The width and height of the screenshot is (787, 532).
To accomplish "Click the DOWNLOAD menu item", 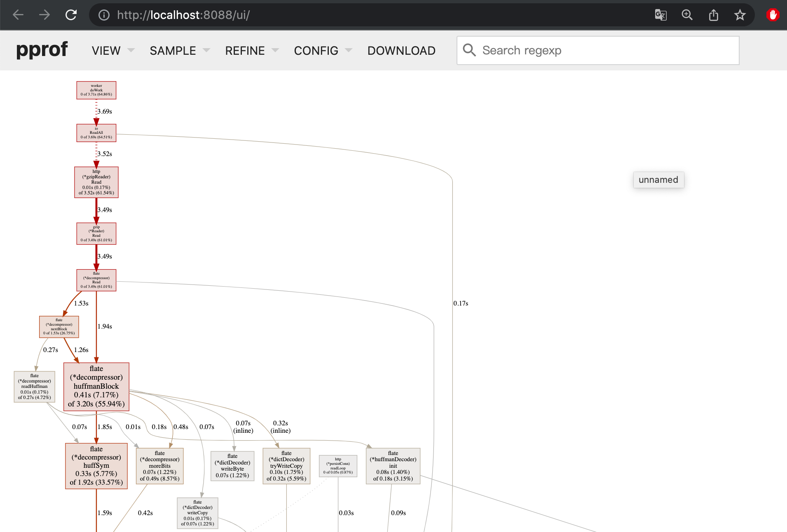I will 401,51.
